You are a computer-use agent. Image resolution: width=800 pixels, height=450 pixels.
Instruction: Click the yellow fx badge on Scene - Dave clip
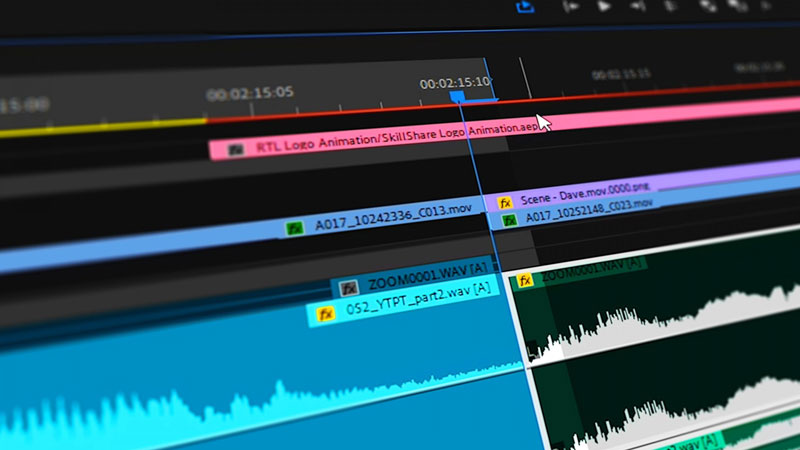(x=505, y=203)
